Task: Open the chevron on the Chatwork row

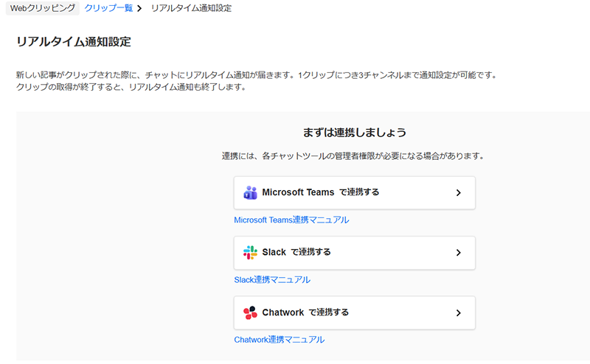Action: [458, 313]
